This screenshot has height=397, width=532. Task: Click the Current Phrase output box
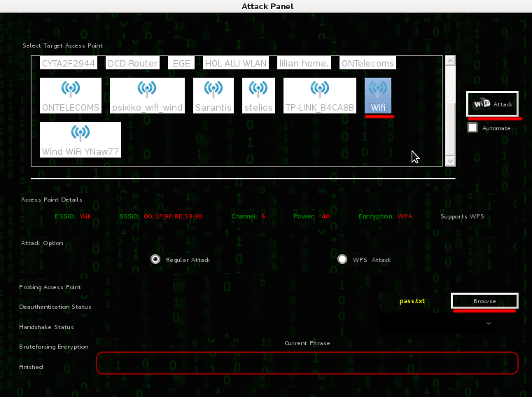point(307,363)
